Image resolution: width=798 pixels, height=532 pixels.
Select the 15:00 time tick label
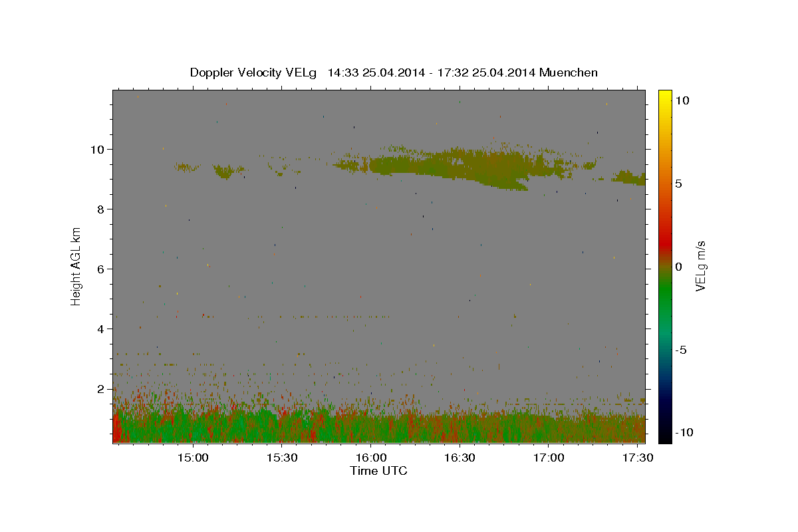(193, 458)
